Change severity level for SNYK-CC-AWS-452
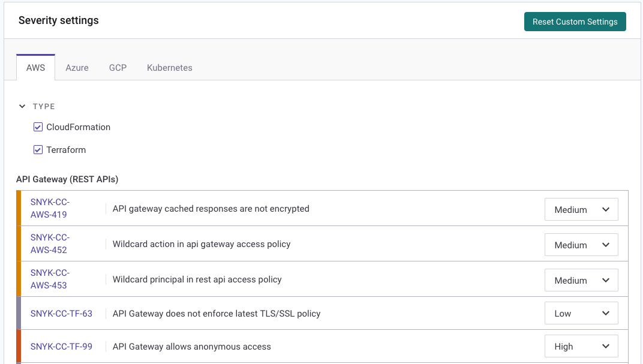This screenshot has width=643, height=364. pos(580,245)
